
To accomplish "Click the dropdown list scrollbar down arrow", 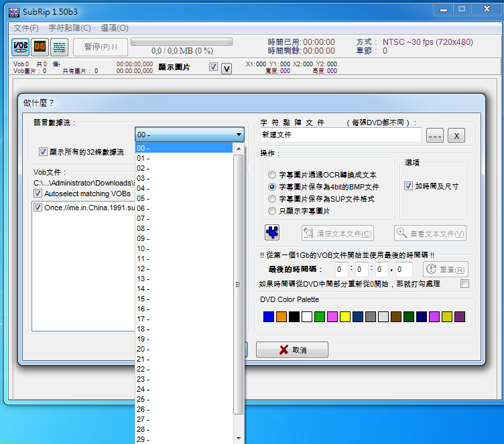I will click(x=239, y=438).
